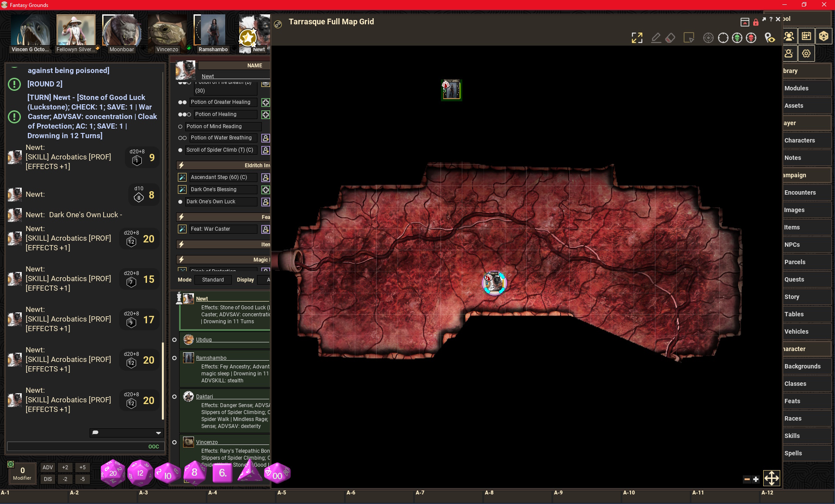Expand the Items section header bolt
This screenshot has width=835, height=504.
(x=181, y=245)
